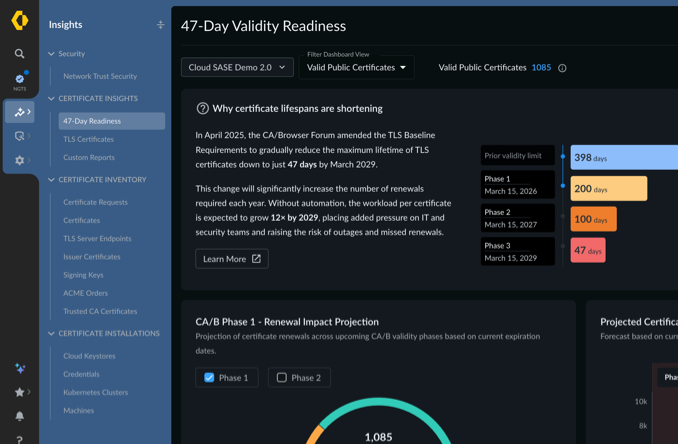Click the 200 days Phase 1 bar
678x444 pixels.
tap(609, 188)
